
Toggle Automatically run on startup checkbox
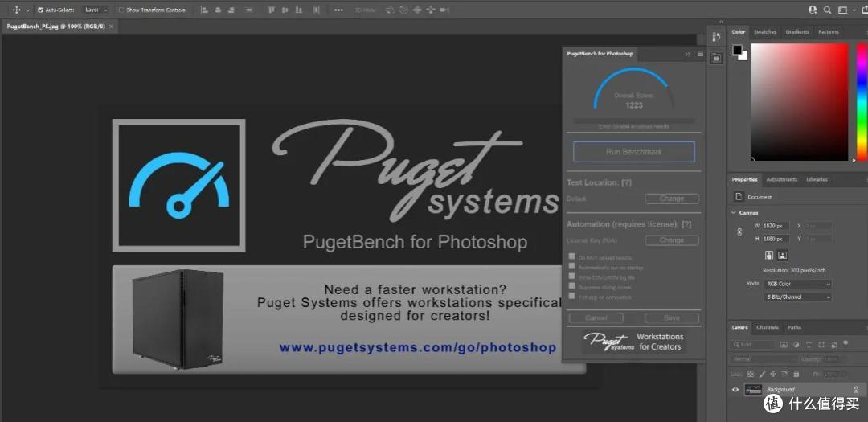click(x=572, y=267)
